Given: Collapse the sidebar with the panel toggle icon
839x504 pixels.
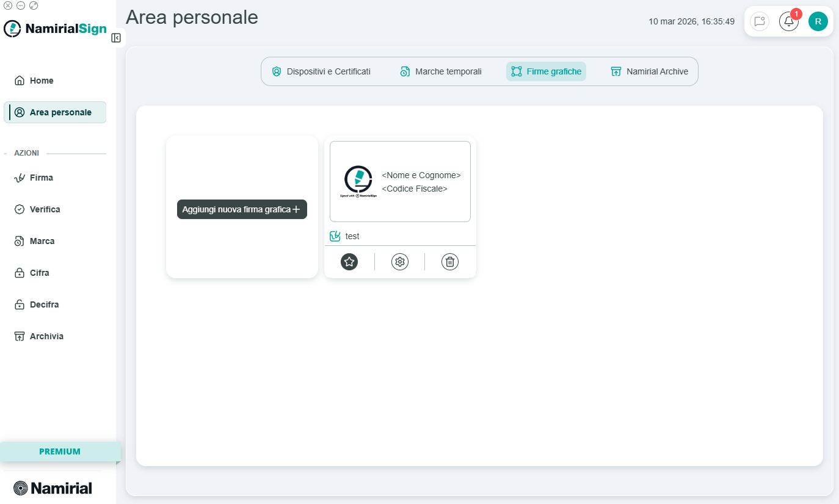Looking at the screenshot, I should pyautogui.click(x=116, y=38).
